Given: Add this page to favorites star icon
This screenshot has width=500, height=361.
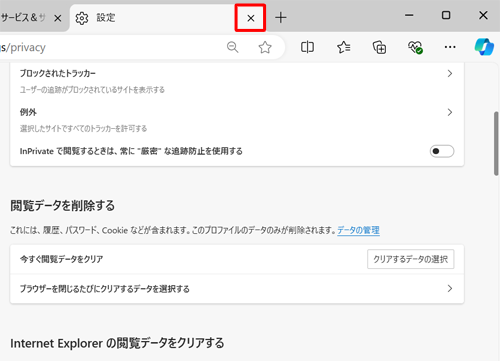Looking at the screenshot, I should tap(265, 47).
